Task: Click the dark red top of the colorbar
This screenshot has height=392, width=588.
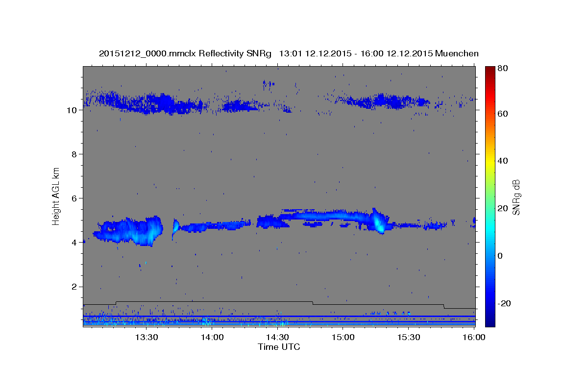Action: 490,71
